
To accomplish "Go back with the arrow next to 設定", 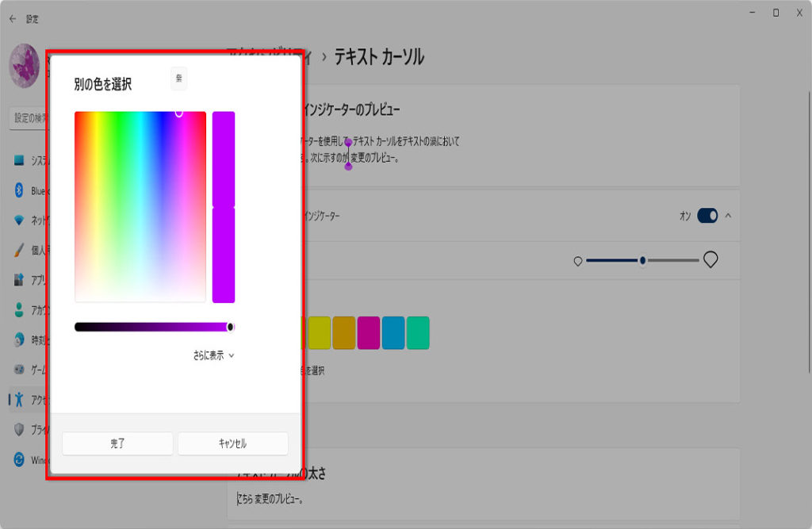I will (x=13, y=18).
